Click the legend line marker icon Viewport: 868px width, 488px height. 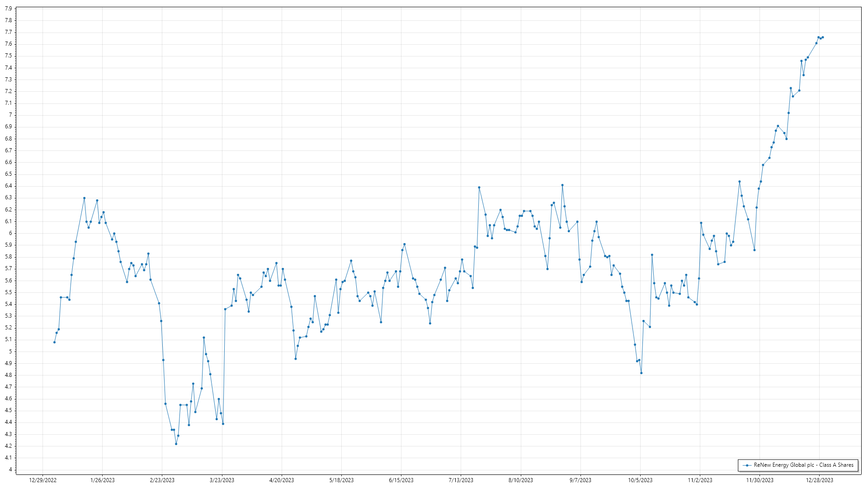click(747, 465)
